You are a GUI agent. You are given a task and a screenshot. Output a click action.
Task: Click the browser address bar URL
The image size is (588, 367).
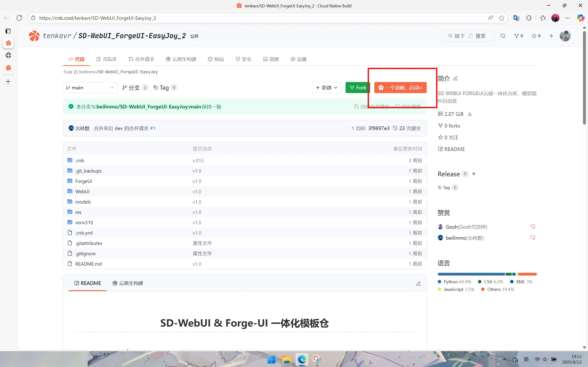[98, 18]
